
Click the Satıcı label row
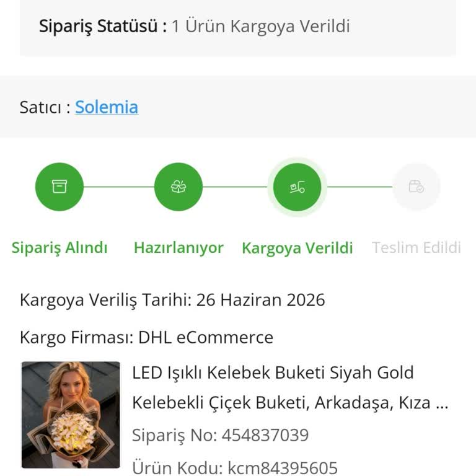(238, 107)
